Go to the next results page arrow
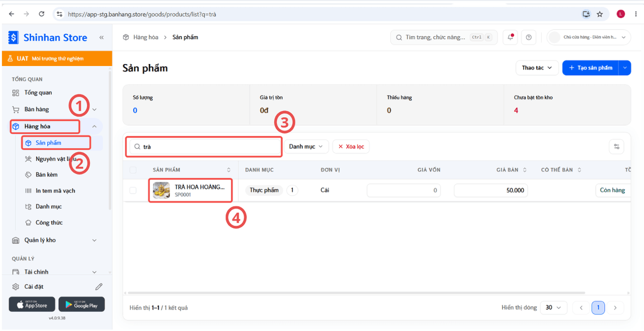The image size is (644, 331). pyautogui.click(x=615, y=308)
